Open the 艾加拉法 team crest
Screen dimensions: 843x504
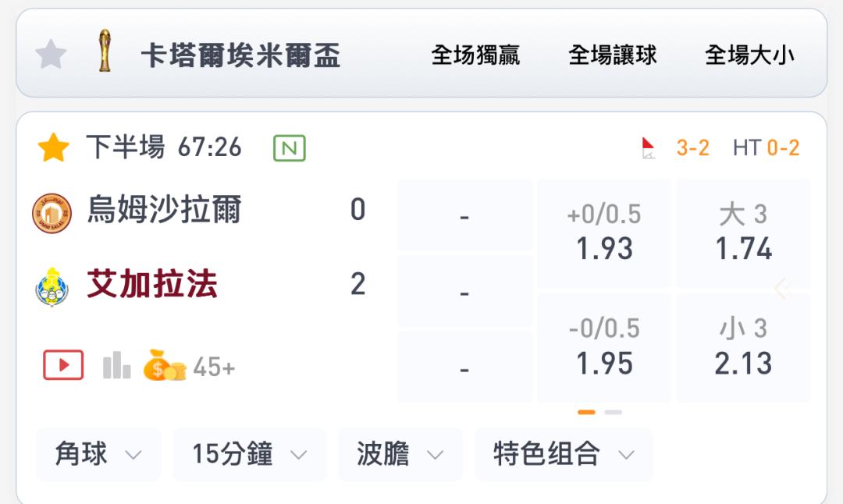(52, 286)
